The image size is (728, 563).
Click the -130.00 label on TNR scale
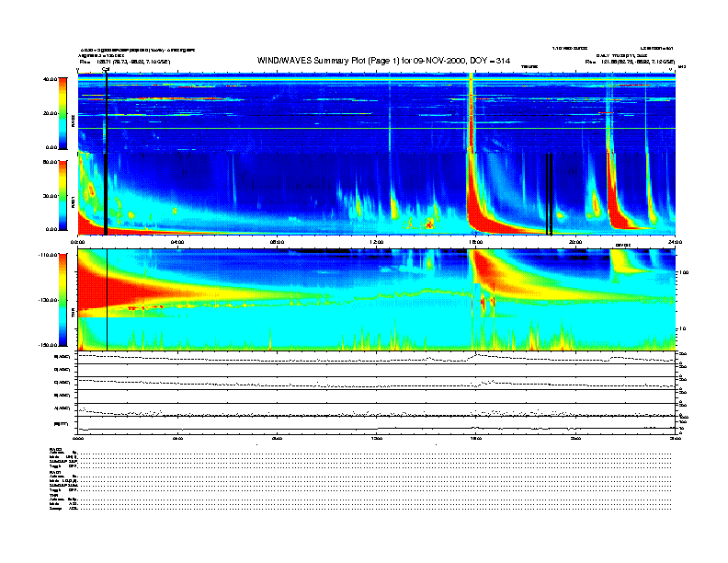49,300
